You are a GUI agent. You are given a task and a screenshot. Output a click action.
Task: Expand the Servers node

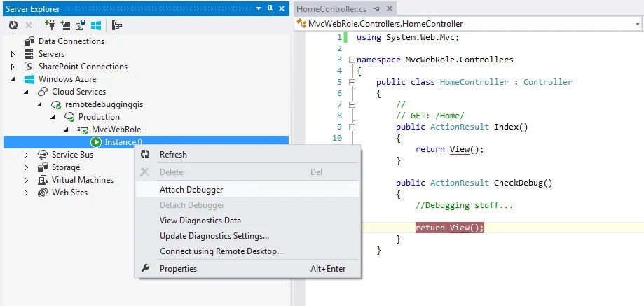click(13, 54)
